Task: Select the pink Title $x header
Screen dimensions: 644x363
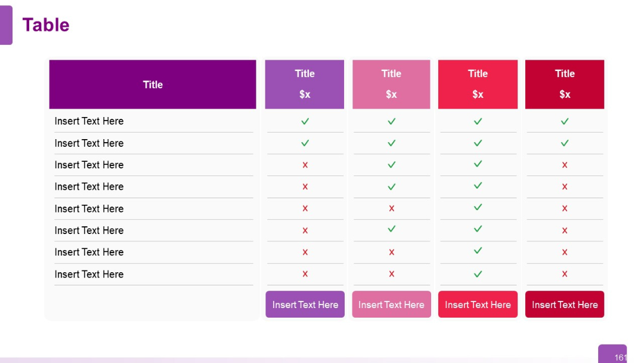Action: pos(391,84)
